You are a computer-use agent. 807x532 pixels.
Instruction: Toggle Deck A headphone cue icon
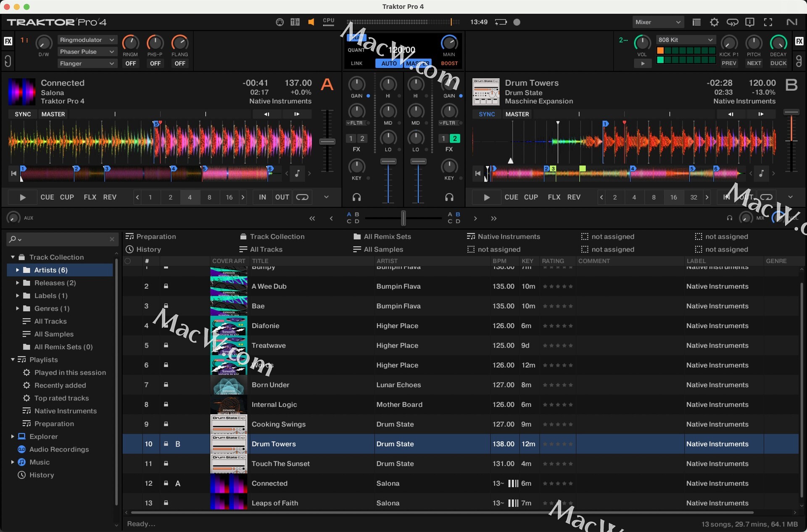[x=357, y=197]
